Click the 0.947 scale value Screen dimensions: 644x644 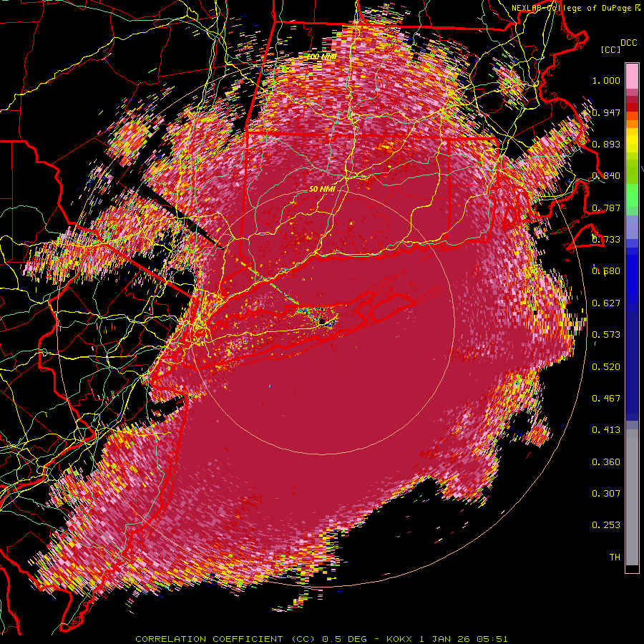[606, 112]
